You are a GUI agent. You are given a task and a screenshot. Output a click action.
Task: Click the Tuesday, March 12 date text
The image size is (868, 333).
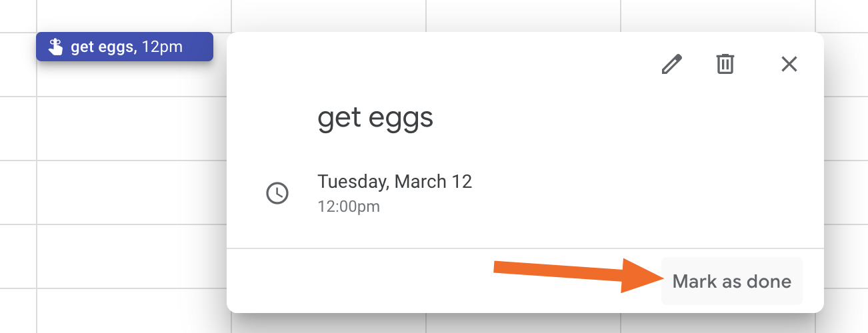coord(395,181)
